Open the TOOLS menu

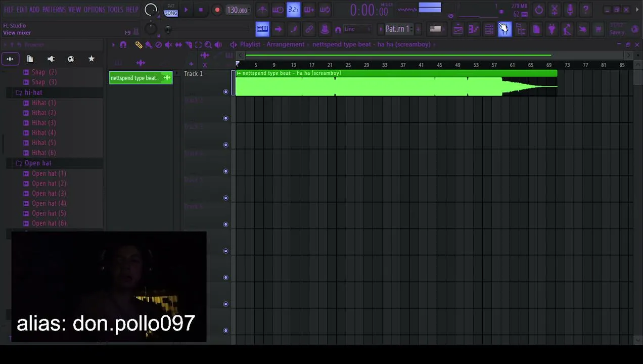tap(115, 10)
